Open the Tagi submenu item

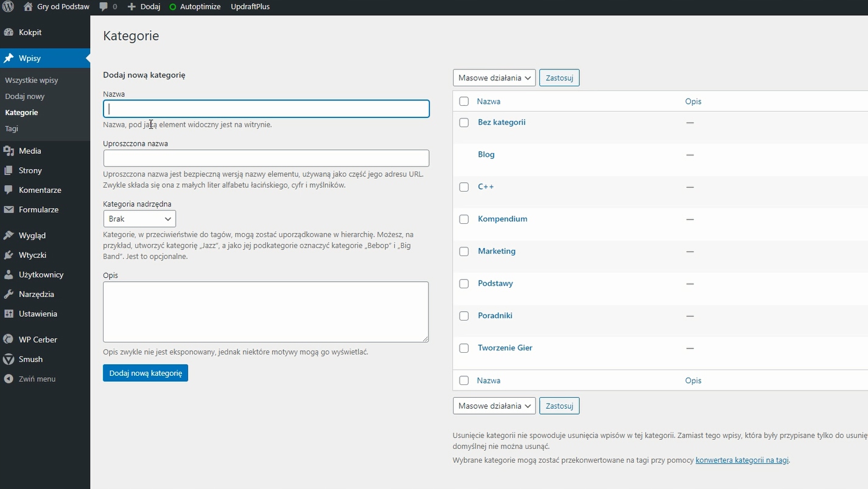[x=12, y=129]
